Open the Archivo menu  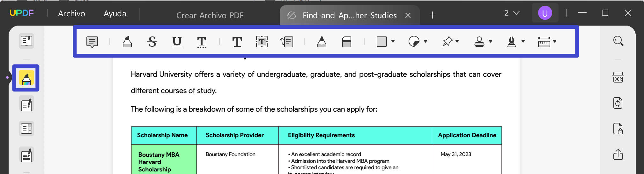[x=71, y=13]
